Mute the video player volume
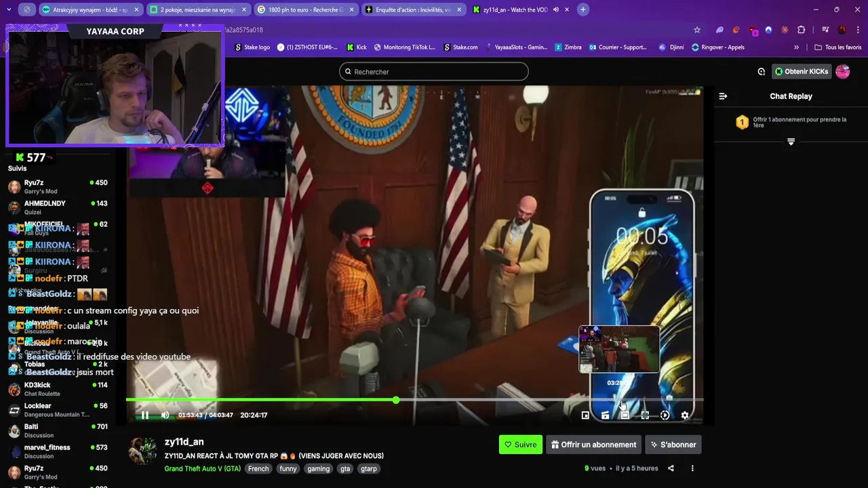The image size is (868, 488). (x=165, y=415)
